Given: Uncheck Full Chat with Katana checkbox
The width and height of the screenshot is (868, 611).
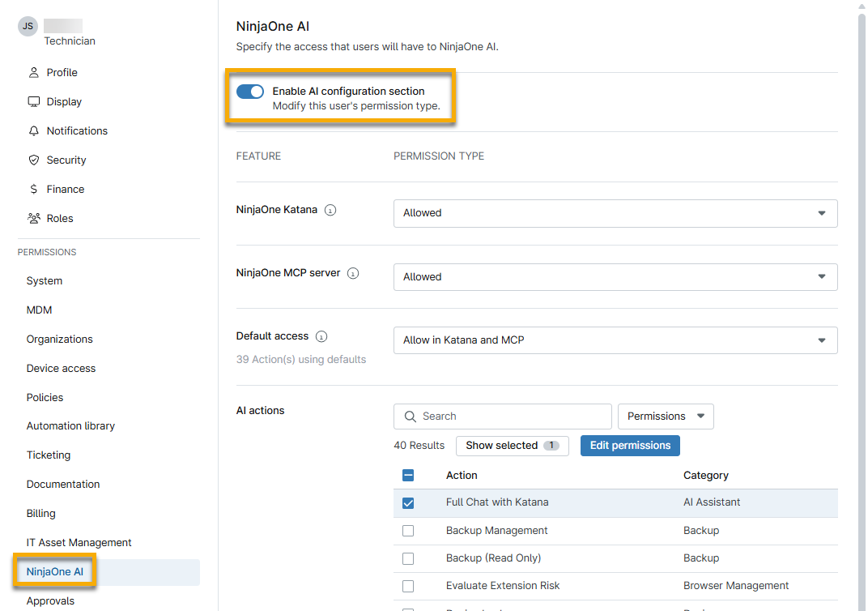Looking at the screenshot, I should click(408, 503).
